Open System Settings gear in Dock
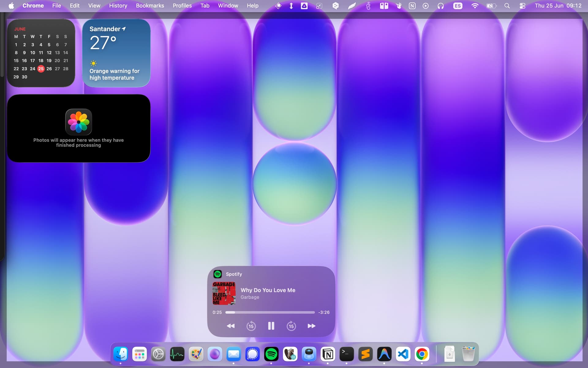The height and width of the screenshot is (368, 588). [158, 354]
